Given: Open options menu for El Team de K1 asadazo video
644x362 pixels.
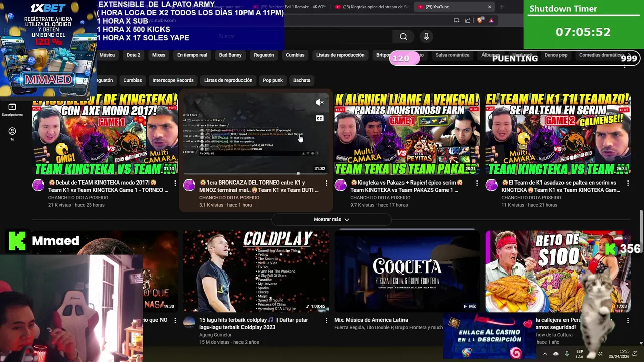Looking at the screenshot, I should tap(628, 183).
